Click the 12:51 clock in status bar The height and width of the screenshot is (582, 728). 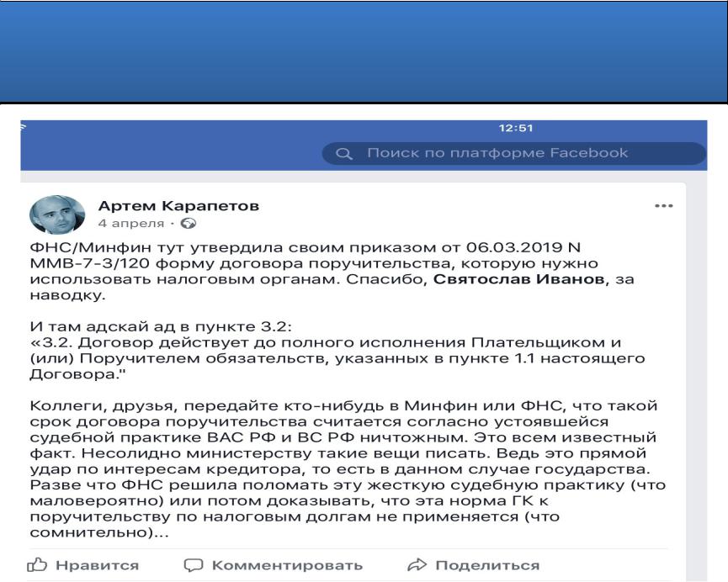pyautogui.click(x=515, y=128)
